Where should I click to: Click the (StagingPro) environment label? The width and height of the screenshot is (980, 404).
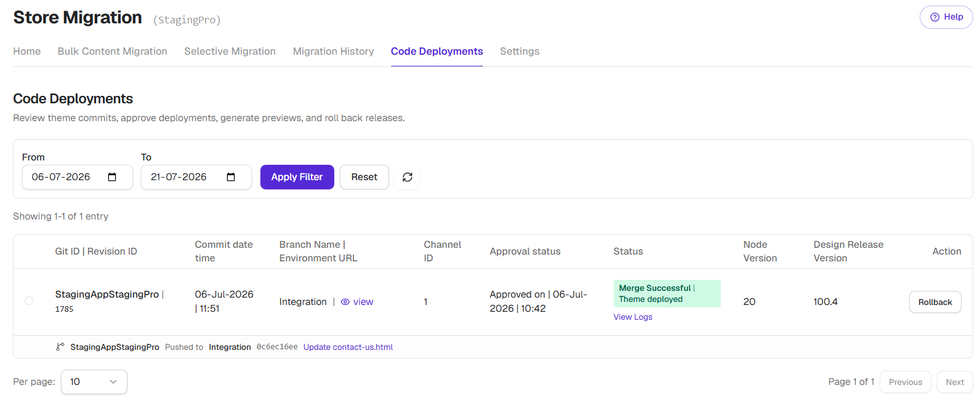click(x=187, y=20)
